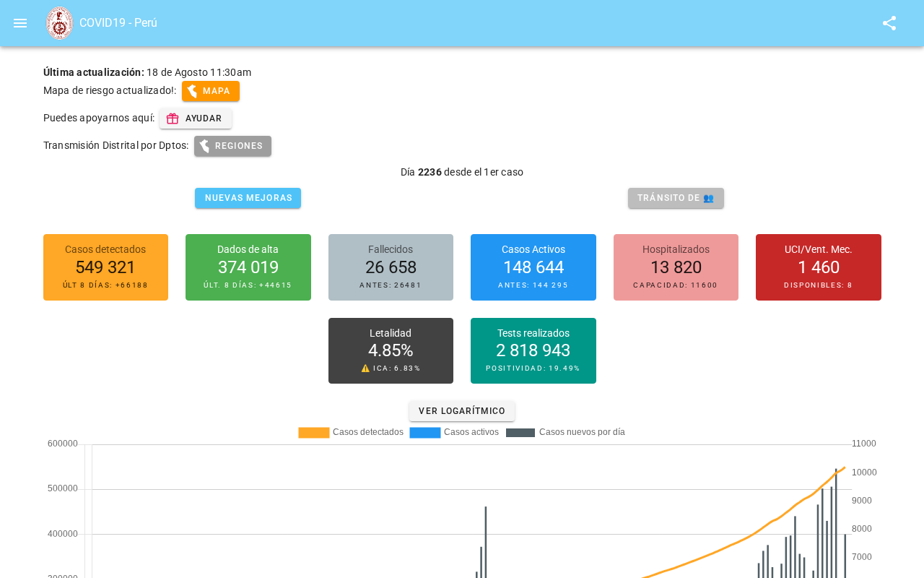Click the ÚLT. 8 DÍAS: +44615 text
This screenshot has height=578, width=924.
(x=248, y=285)
